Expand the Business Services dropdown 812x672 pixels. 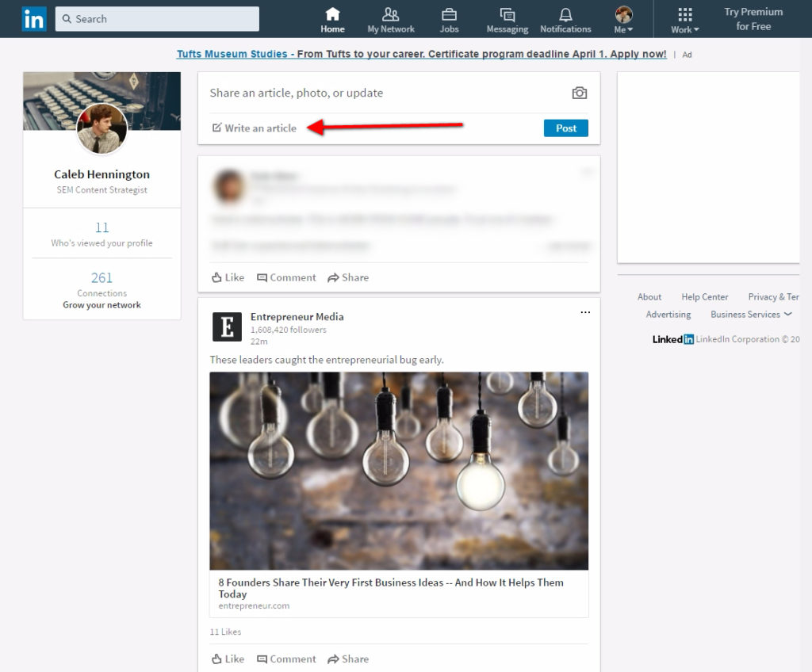point(751,314)
